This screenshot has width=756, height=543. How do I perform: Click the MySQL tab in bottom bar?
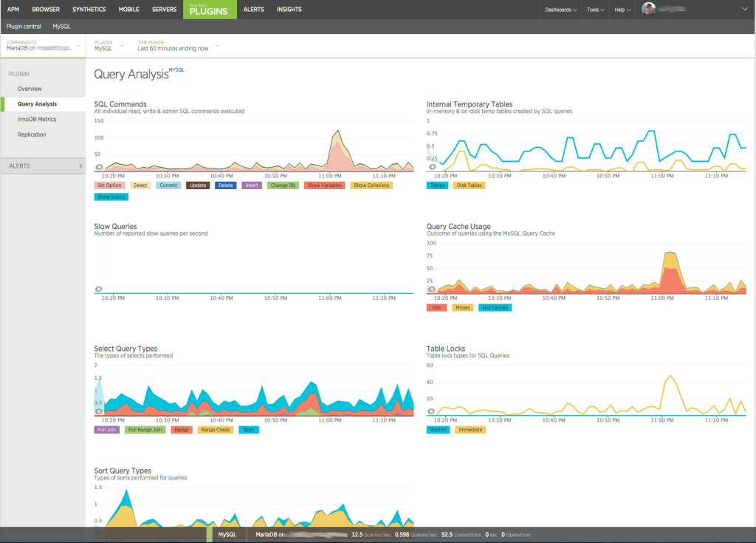tap(227, 535)
